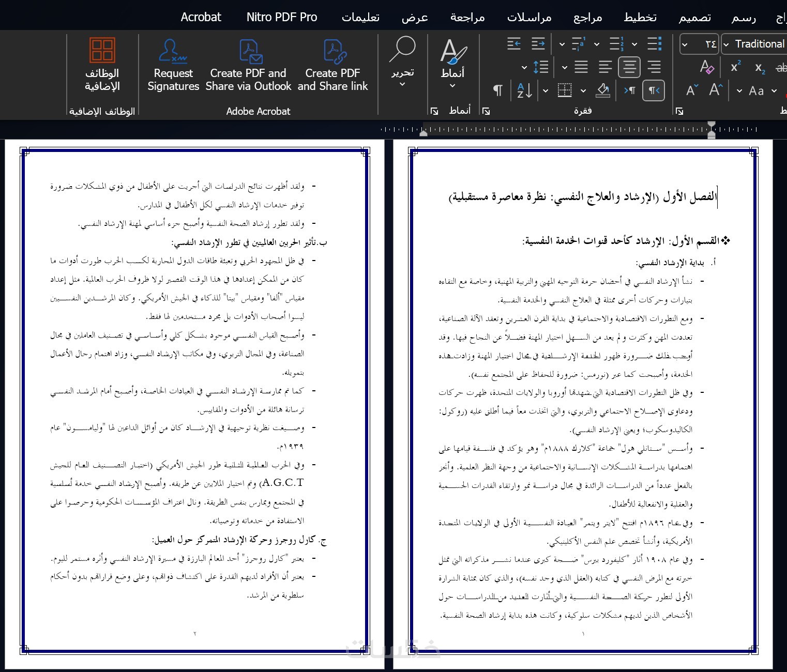This screenshot has width=787, height=672.
Task: Click the heading 'ج. كارل روجرز وحركة الإرشاد المتمركز حول العميل'
Action: tap(239, 540)
